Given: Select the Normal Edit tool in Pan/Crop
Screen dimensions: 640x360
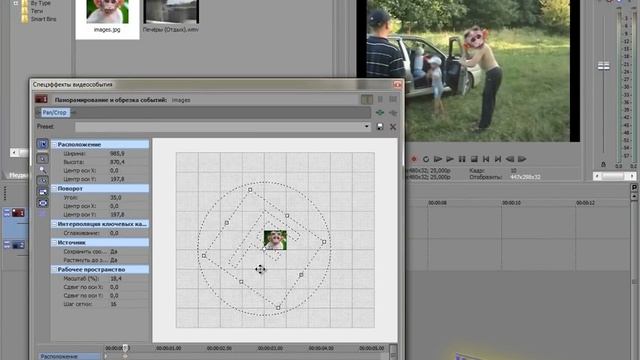Looking at the screenshot, I should pyautogui.click(x=42, y=159).
